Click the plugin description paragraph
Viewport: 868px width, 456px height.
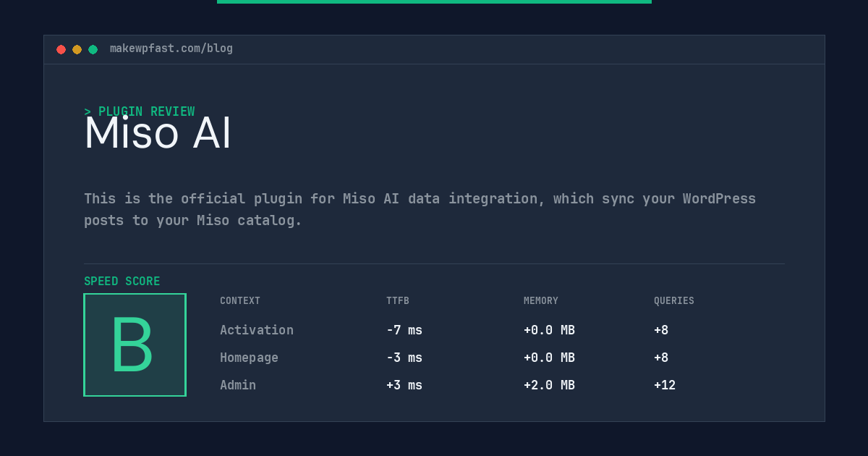pos(420,209)
